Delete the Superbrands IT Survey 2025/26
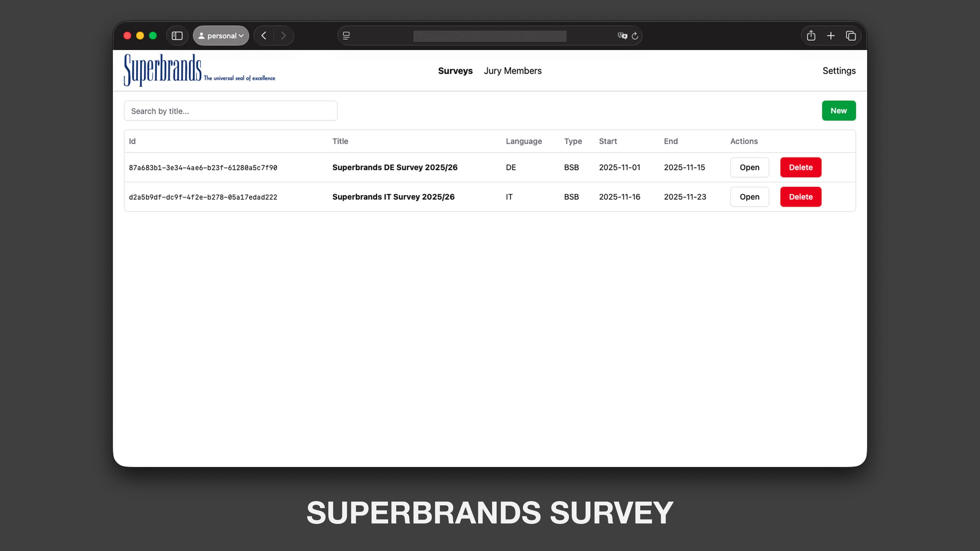 (800, 197)
